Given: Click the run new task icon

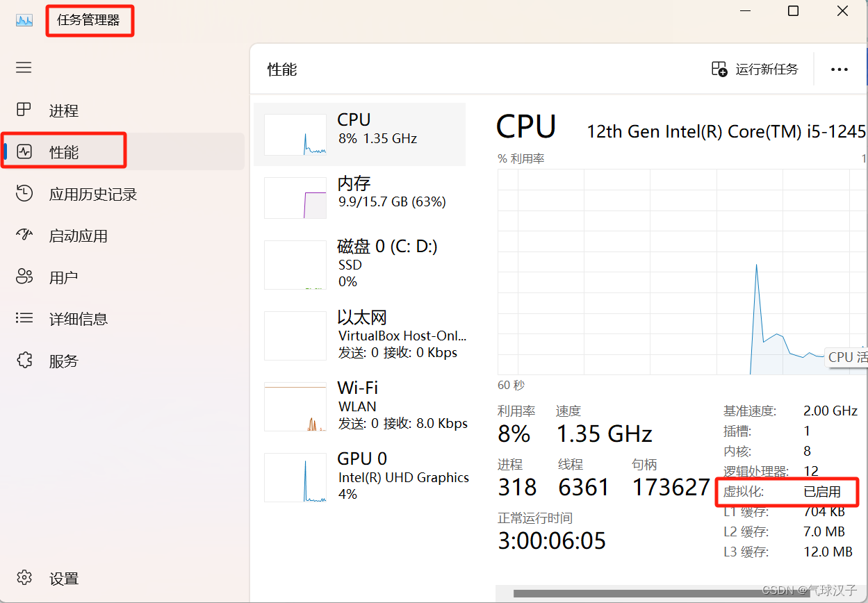Looking at the screenshot, I should 719,69.
